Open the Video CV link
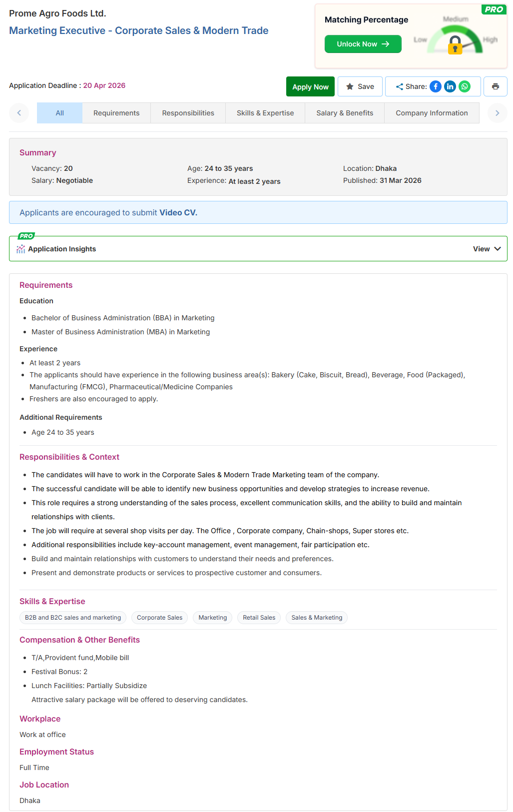513x812 pixels. (x=178, y=212)
